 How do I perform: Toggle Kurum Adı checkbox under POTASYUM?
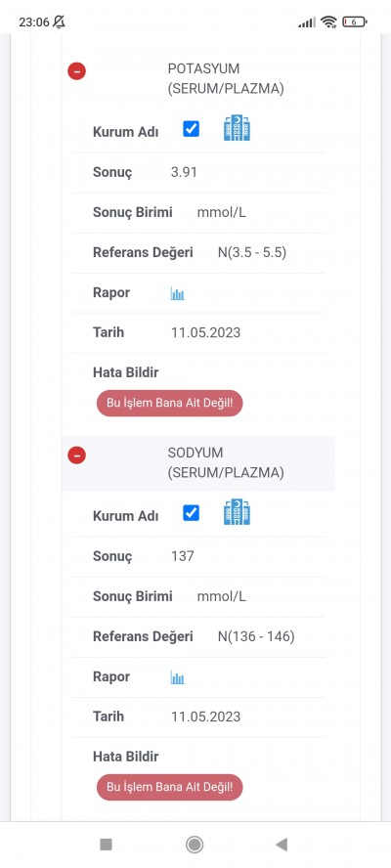point(191,130)
